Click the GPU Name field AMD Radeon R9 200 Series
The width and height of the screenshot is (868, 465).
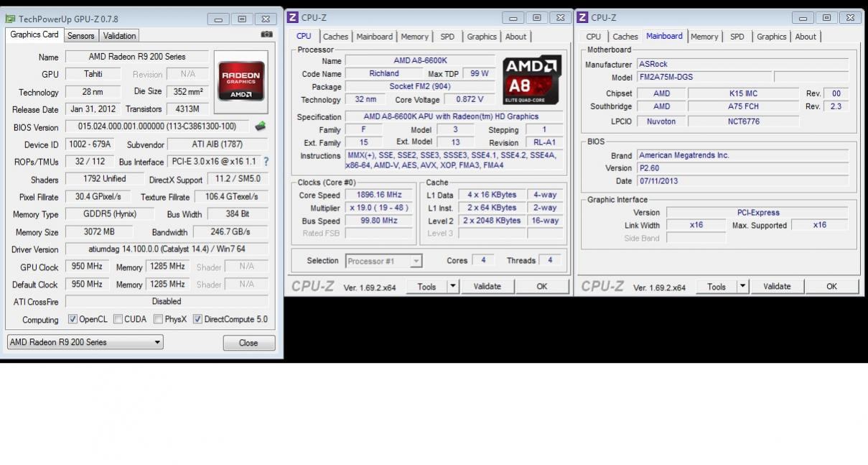coord(137,56)
